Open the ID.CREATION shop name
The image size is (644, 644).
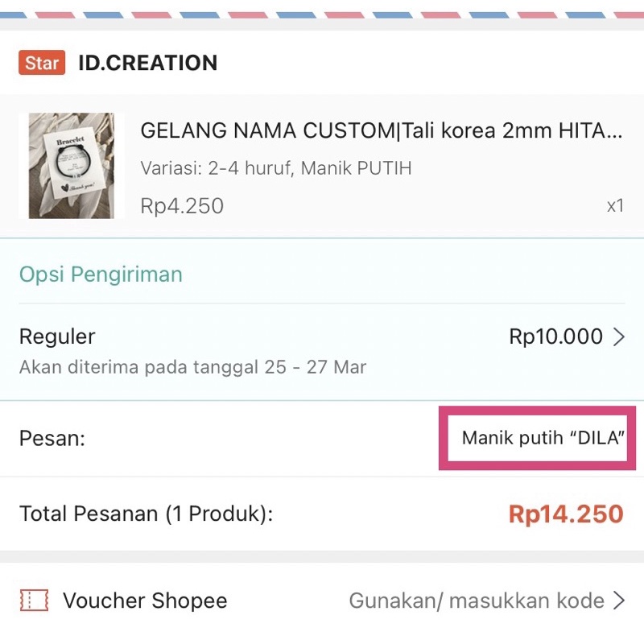tap(147, 63)
